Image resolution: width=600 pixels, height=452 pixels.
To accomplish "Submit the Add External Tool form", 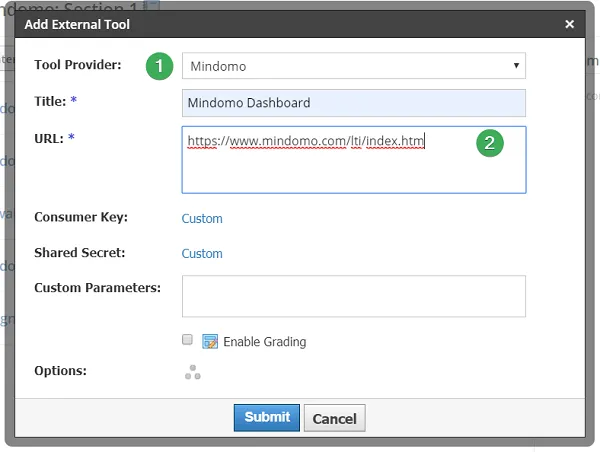I will click(267, 418).
